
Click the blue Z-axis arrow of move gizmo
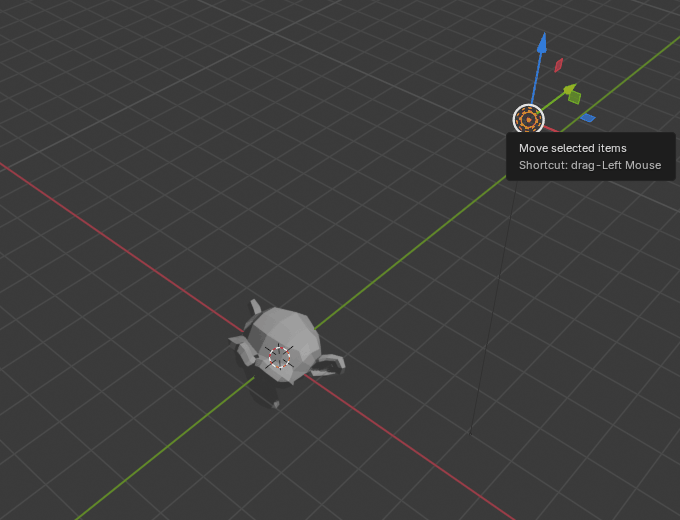click(x=542, y=43)
